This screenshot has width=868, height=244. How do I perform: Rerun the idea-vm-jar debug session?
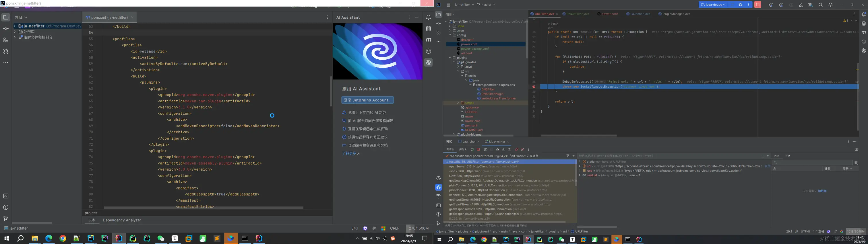[472, 149]
